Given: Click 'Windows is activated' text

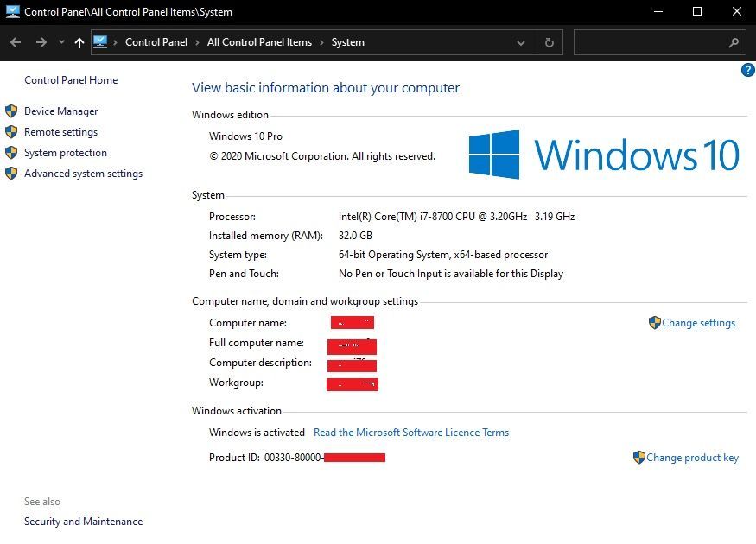Looking at the screenshot, I should [x=257, y=433].
